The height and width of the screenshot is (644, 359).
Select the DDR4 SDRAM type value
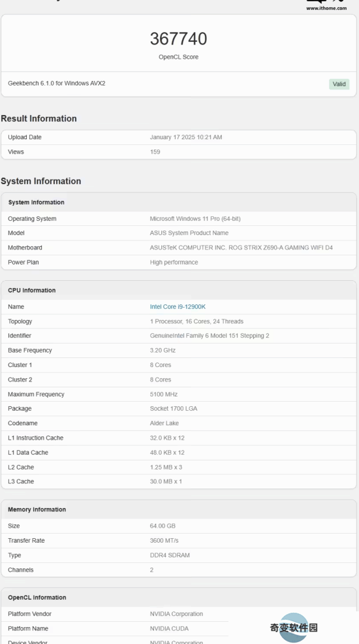[x=170, y=555]
